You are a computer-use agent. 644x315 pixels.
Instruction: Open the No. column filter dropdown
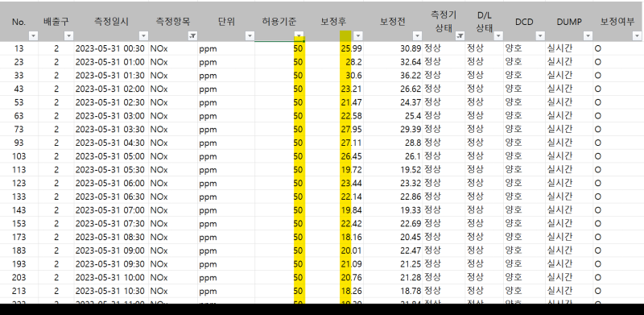(x=34, y=36)
